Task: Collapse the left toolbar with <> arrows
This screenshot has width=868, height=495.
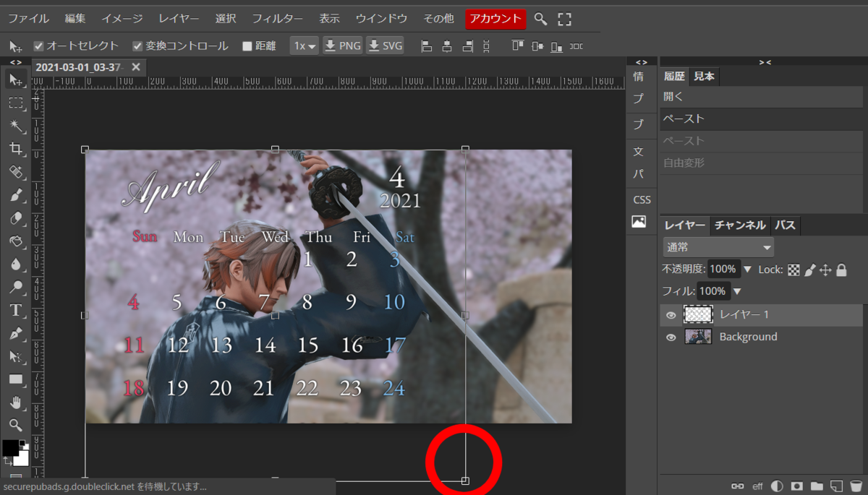Action: [x=15, y=62]
